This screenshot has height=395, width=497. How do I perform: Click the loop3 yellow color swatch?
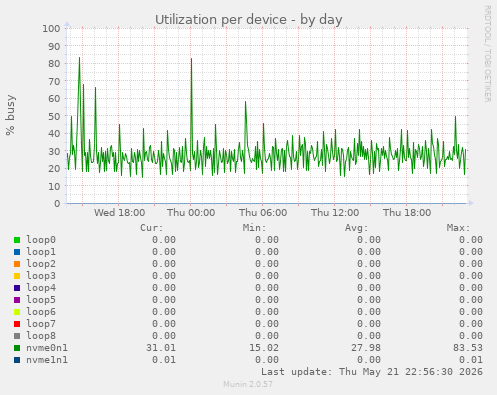[x=17, y=276]
